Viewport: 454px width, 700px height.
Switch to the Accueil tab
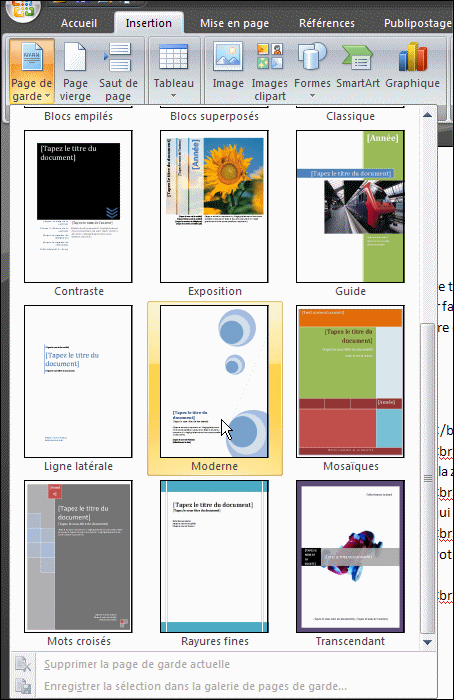79,23
